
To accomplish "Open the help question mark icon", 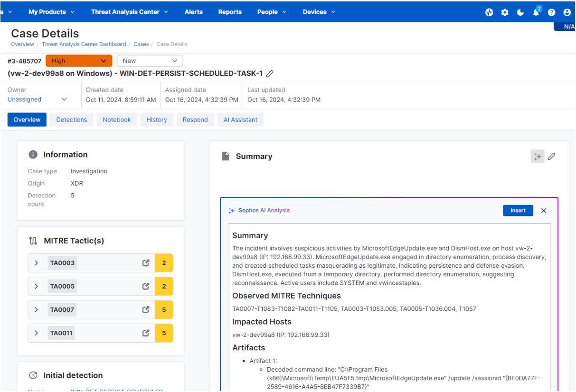I will (x=551, y=12).
